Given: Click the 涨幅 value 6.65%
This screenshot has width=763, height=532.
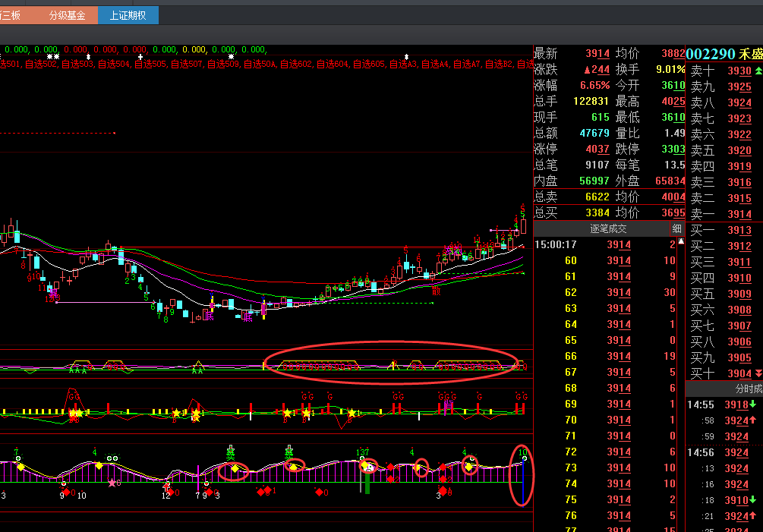Looking at the screenshot, I should click(594, 86).
